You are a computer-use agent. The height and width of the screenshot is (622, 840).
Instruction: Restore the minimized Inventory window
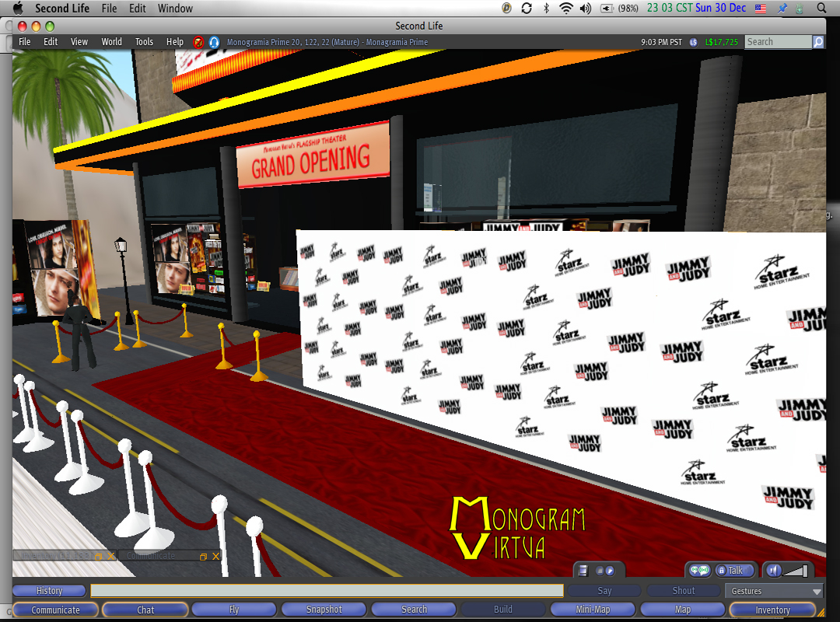coord(98,557)
